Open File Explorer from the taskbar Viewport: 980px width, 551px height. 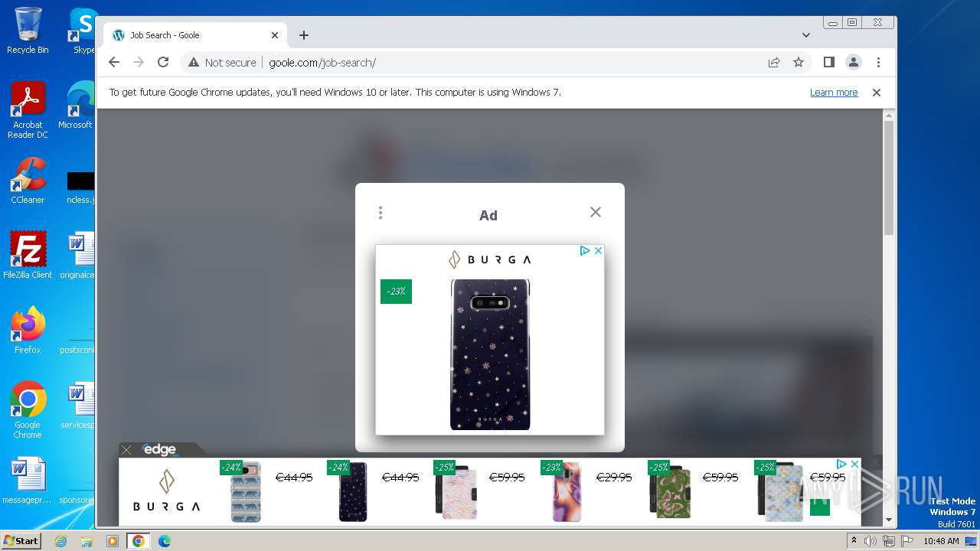87,541
